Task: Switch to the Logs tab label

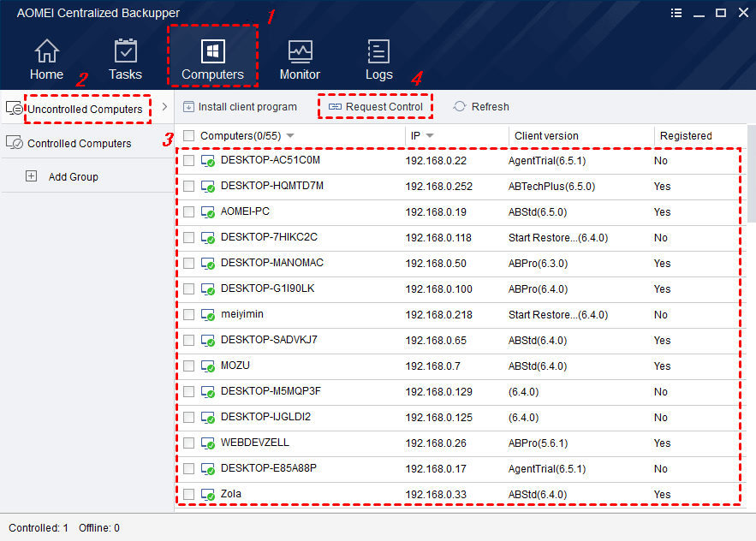Action: [x=379, y=74]
